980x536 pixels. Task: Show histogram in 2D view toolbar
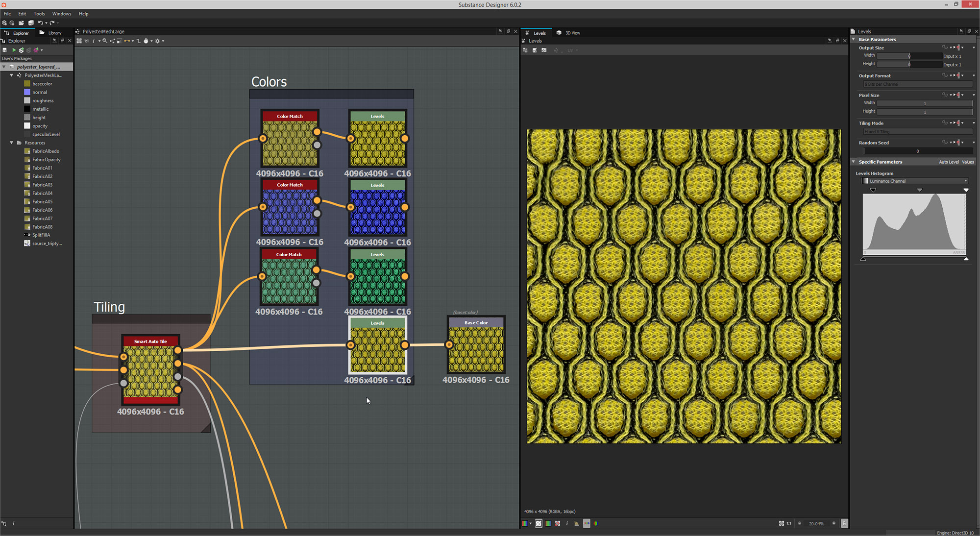coord(577,523)
